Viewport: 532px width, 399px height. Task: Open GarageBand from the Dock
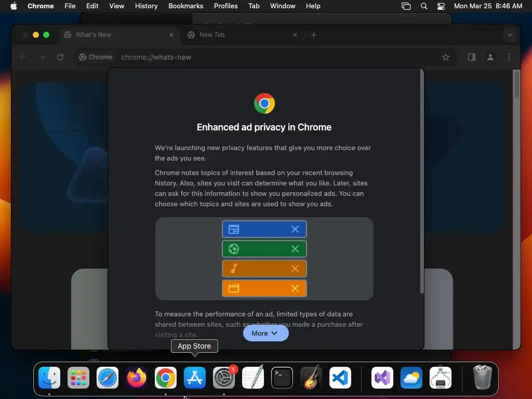point(311,378)
